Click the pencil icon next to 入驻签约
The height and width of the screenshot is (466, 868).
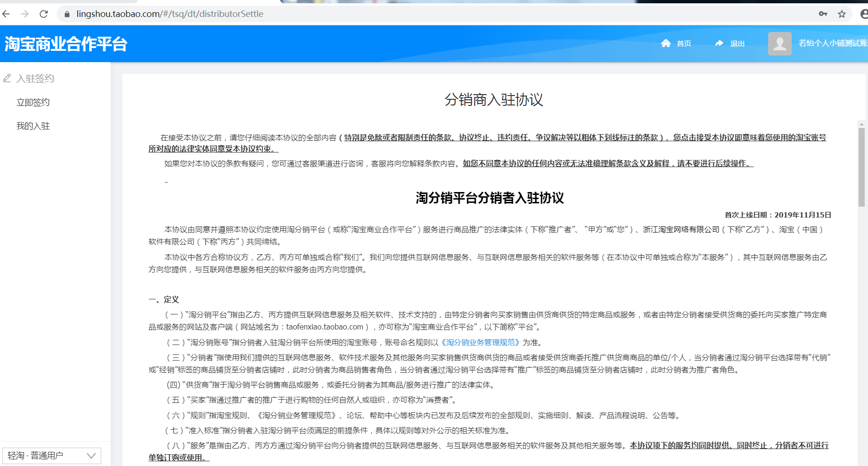point(7,78)
